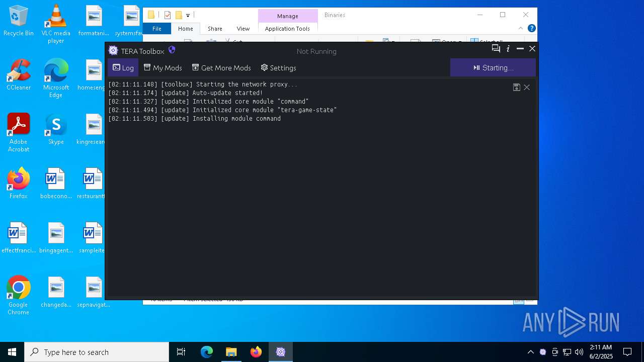The width and height of the screenshot is (644, 362).
Task: Select the effectfranci... Word document on desktop
Action: (x=19, y=238)
